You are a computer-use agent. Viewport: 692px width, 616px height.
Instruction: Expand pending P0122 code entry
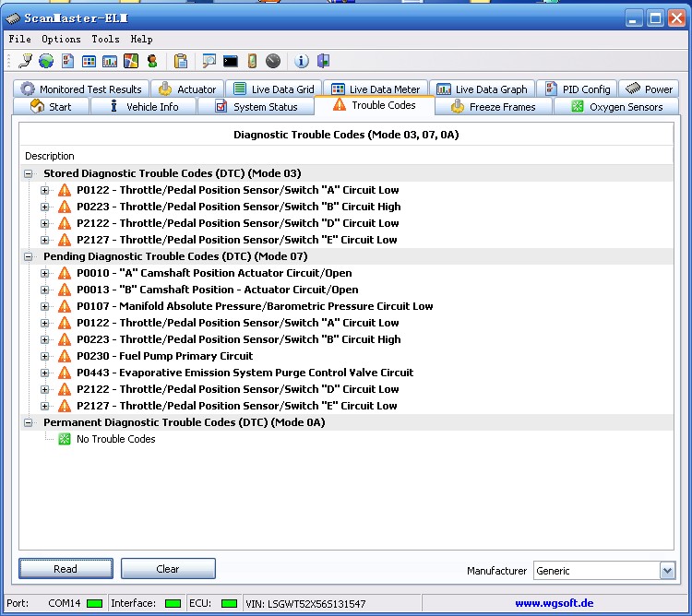tap(44, 323)
